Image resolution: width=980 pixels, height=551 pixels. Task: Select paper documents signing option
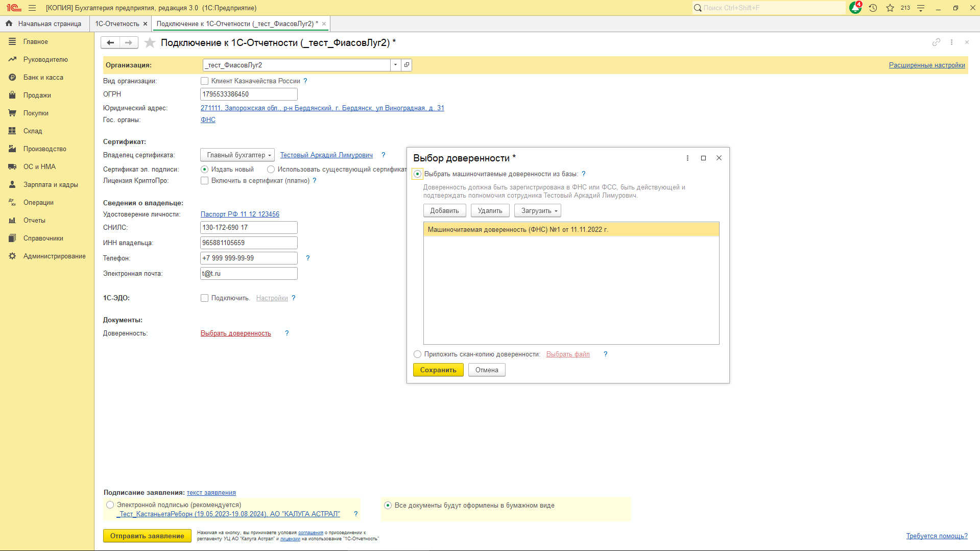(x=388, y=505)
